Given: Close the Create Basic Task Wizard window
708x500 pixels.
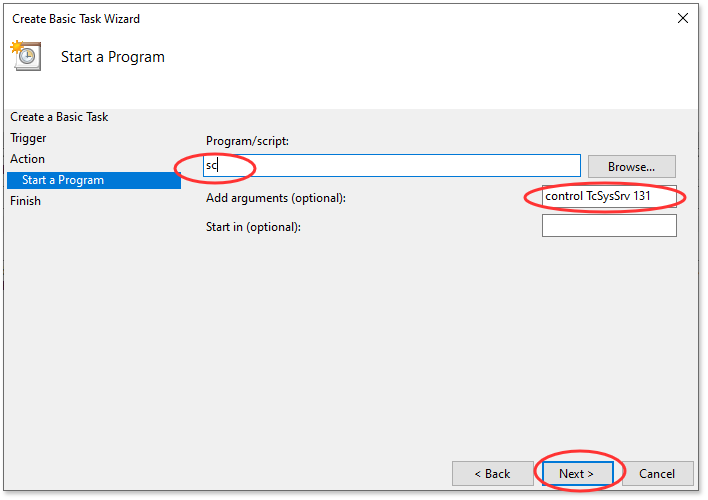Looking at the screenshot, I should [x=682, y=18].
